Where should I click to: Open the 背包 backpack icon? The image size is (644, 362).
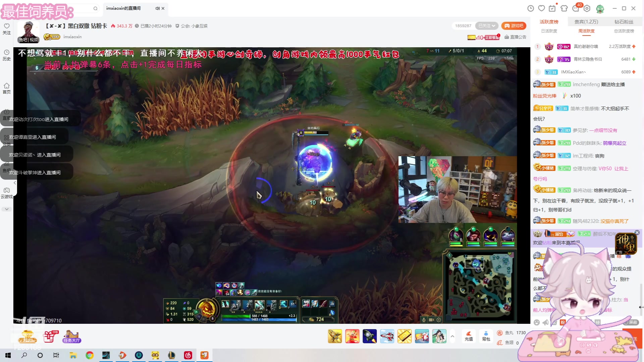click(x=486, y=336)
